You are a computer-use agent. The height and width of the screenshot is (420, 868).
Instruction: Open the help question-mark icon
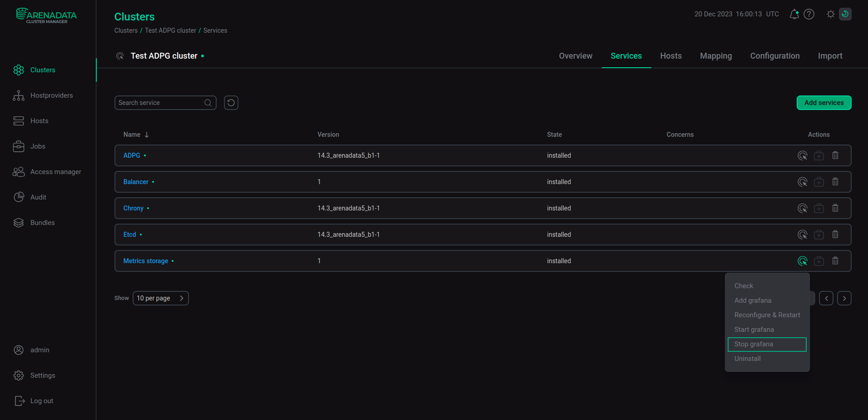[x=809, y=14]
